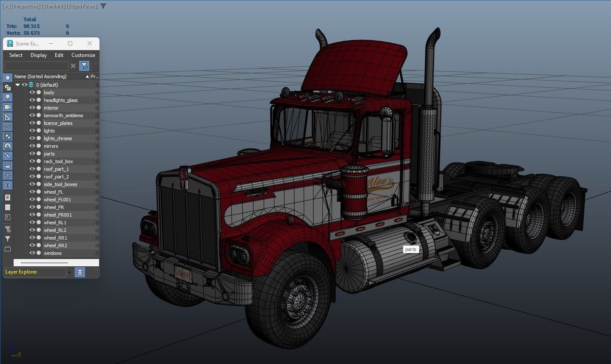This screenshot has width=611, height=364.
Task: Hide the 0 (default) layer eye
Action: tap(25, 85)
